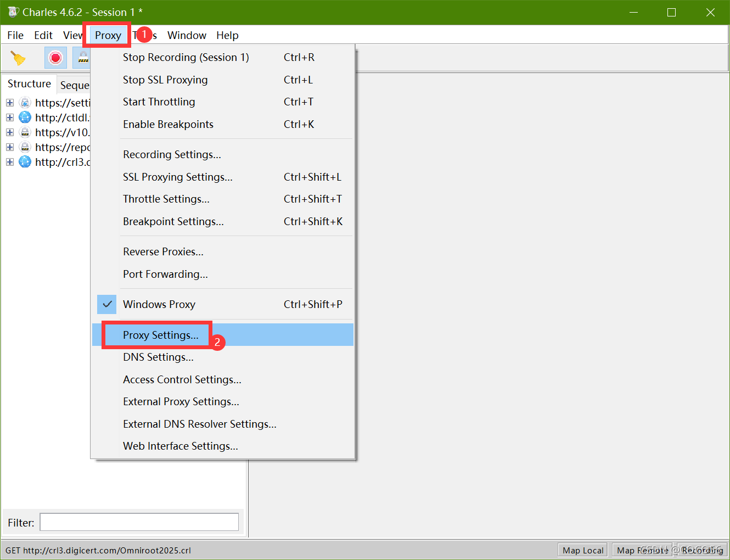Expand the http://ctldl tree node
The width and height of the screenshot is (730, 560).
click(9, 117)
